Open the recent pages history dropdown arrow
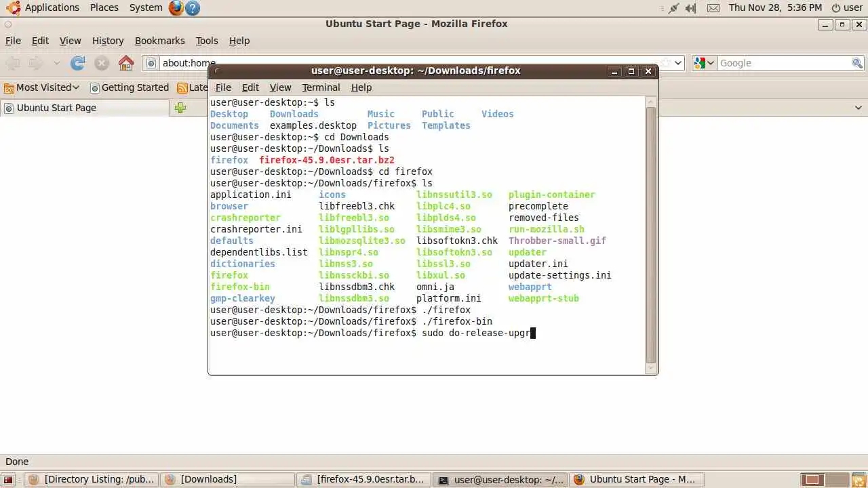This screenshot has height=488, width=868. 56,63
